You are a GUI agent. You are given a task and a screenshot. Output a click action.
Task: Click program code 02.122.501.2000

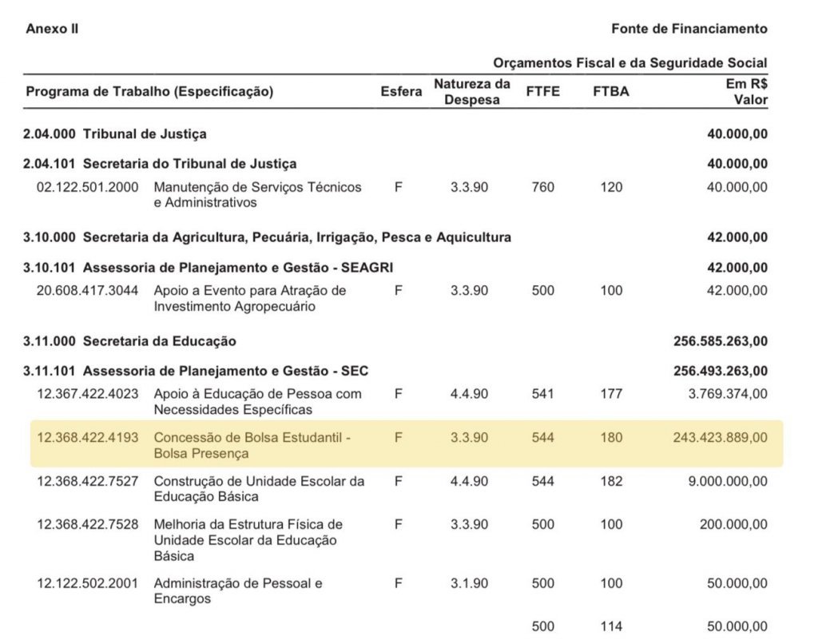[x=88, y=187]
